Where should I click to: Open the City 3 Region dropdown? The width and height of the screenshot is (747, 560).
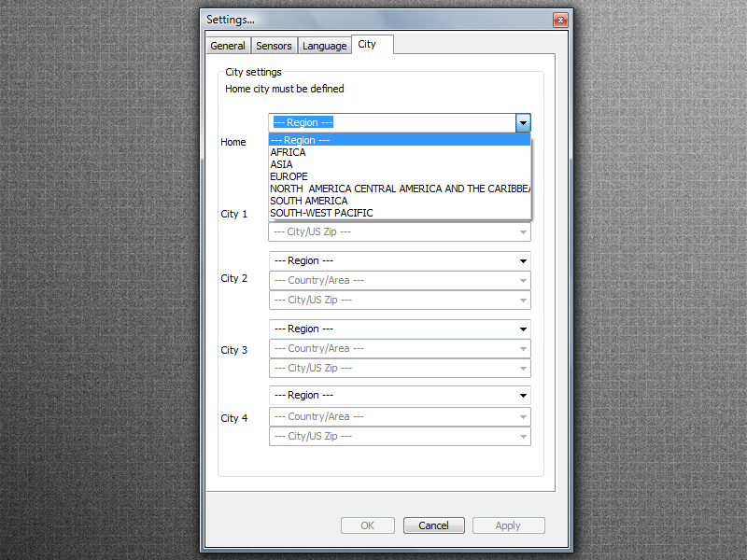(400, 329)
